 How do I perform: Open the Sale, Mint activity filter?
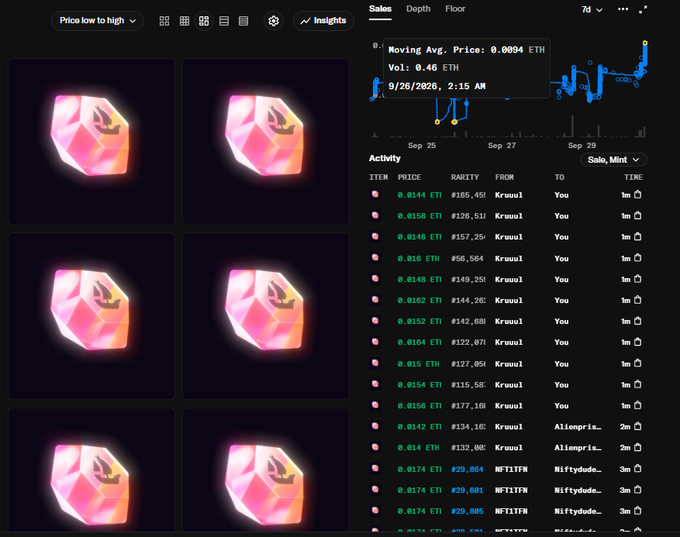614,160
